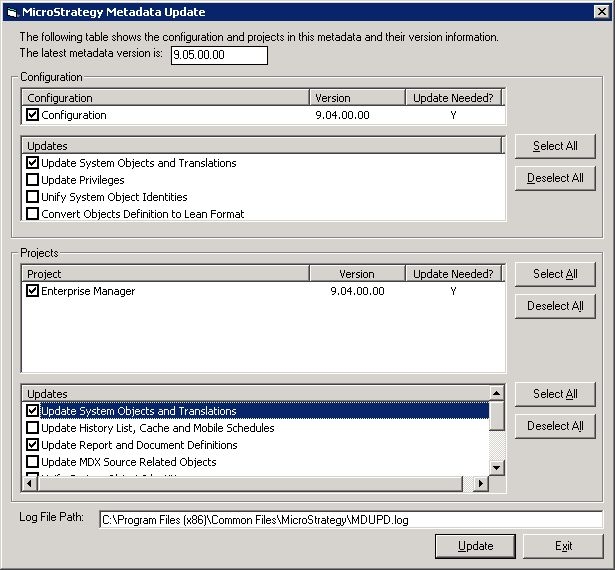Click the Project column header

(x=165, y=274)
